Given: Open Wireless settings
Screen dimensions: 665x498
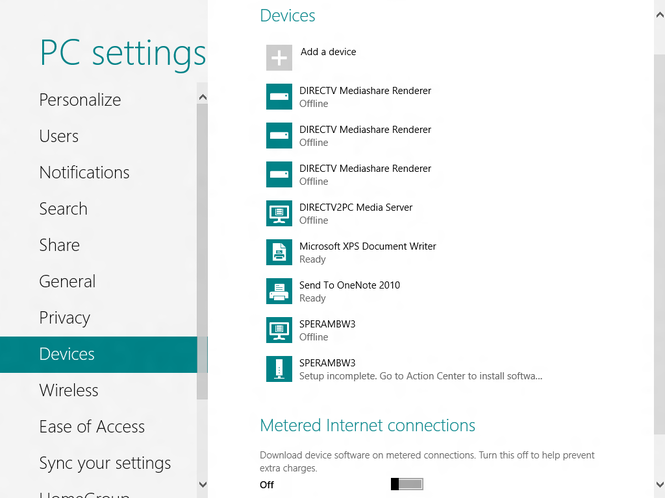Looking at the screenshot, I should click(69, 390).
